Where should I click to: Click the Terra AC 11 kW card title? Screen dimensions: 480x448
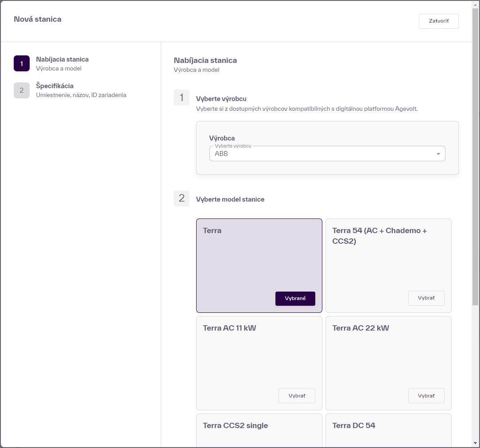(x=229, y=328)
